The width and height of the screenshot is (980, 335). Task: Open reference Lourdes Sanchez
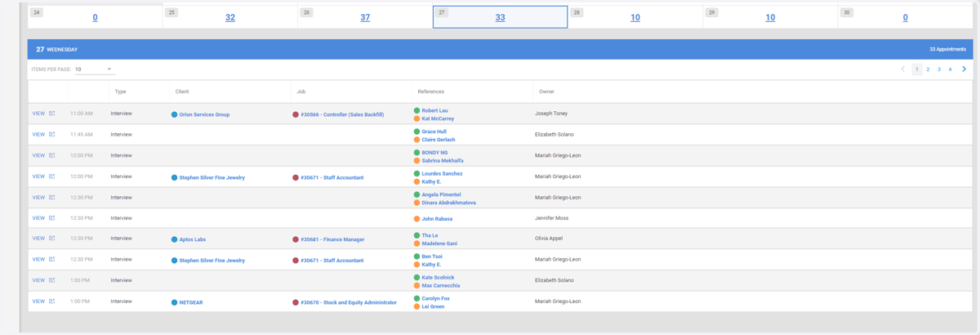(x=442, y=173)
